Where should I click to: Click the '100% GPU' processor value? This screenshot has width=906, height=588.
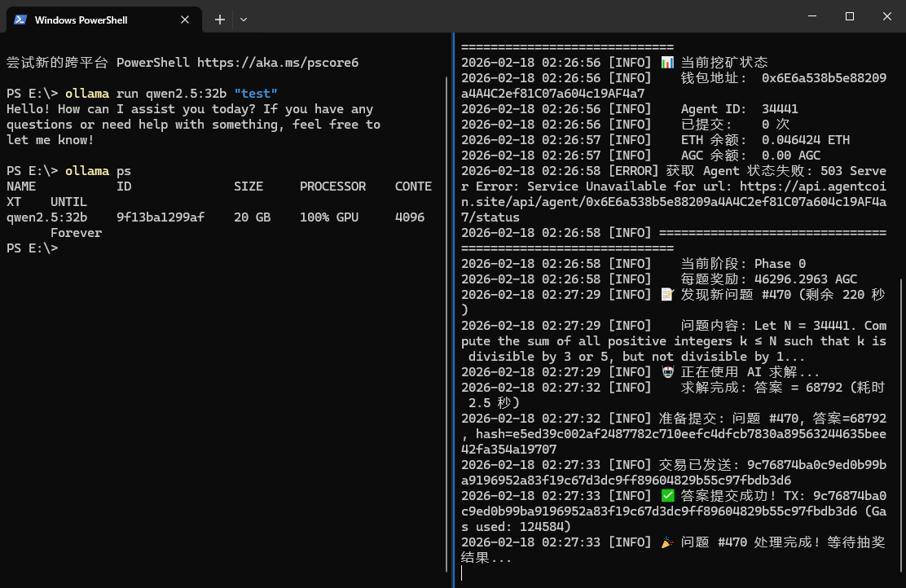(329, 217)
